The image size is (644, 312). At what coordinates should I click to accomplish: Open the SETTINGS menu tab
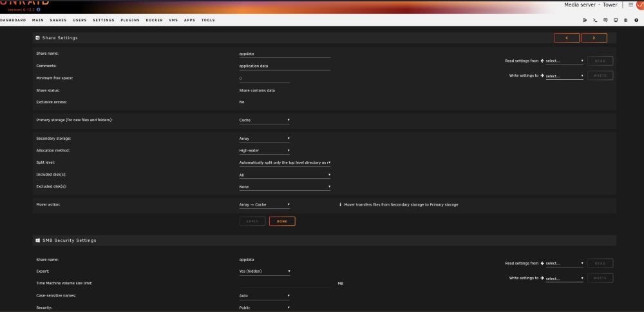pos(104,20)
